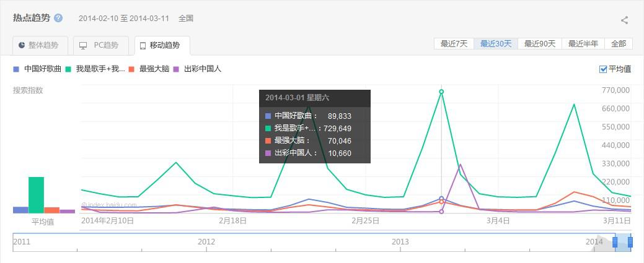Click the orange average value bar
Screen dimensions: 644x263
pos(51,210)
